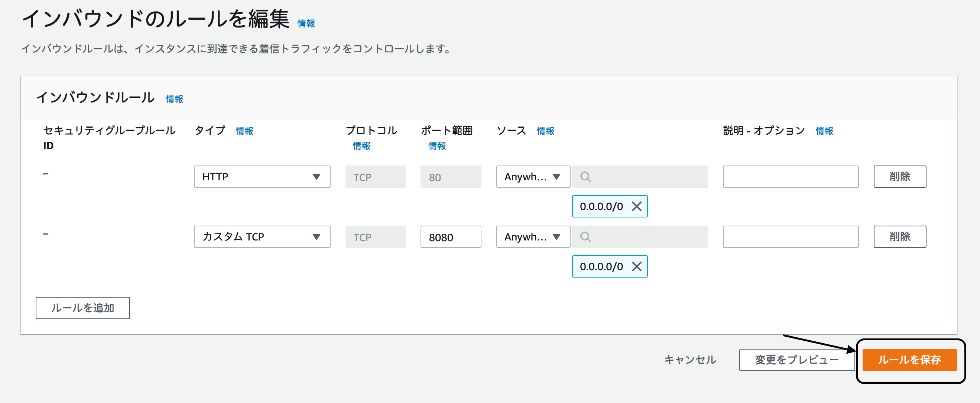Click 変更をプレビュー button
Screen dimensions: 980x403
[796, 360]
